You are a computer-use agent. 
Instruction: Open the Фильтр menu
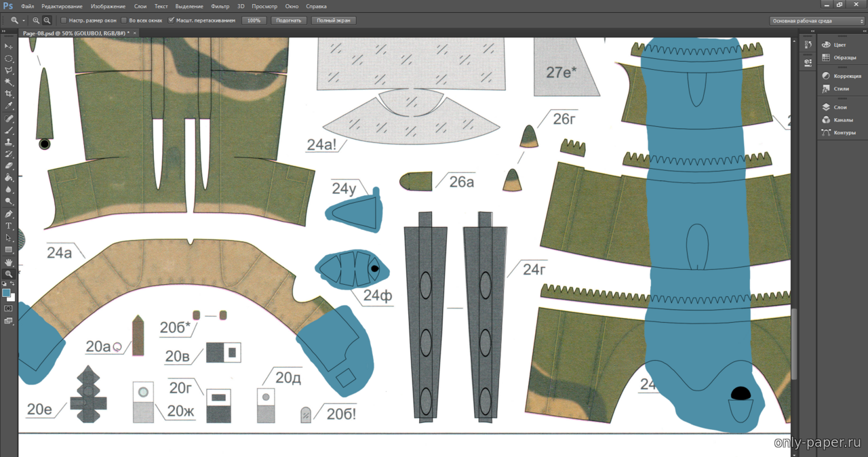click(220, 6)
